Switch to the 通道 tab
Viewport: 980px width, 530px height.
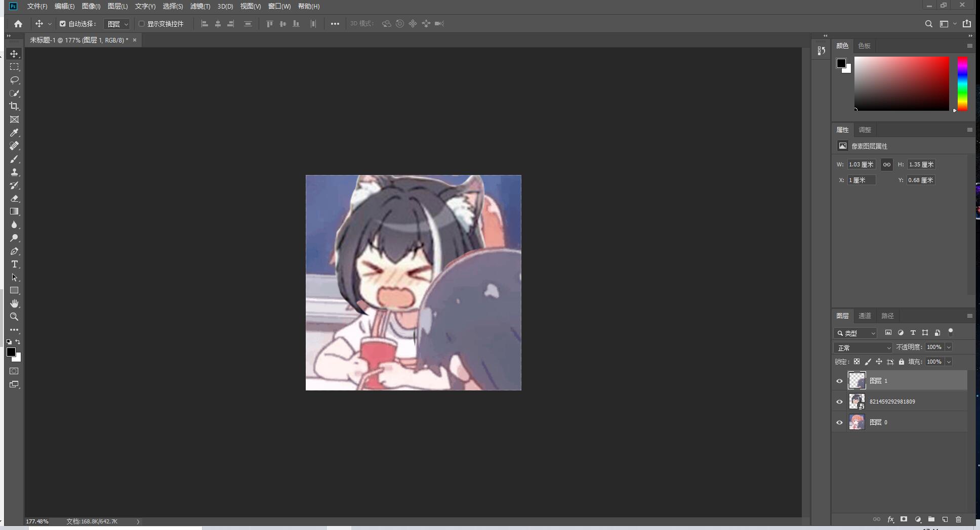(865, 316)
